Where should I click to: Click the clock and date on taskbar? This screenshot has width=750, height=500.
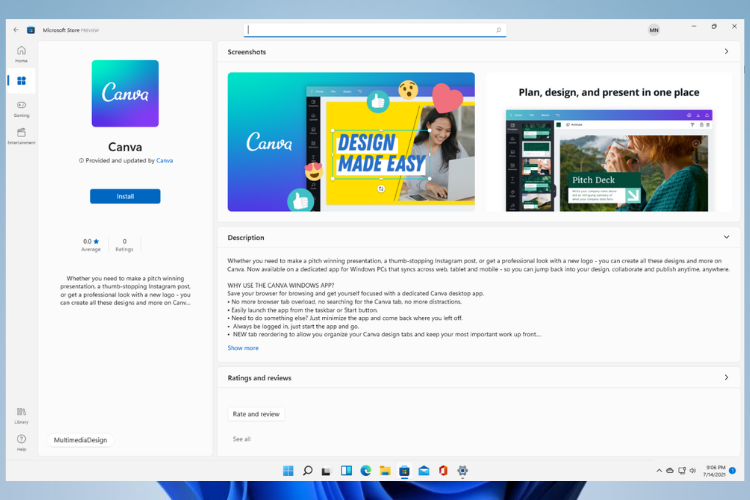(x=715, y=471)
